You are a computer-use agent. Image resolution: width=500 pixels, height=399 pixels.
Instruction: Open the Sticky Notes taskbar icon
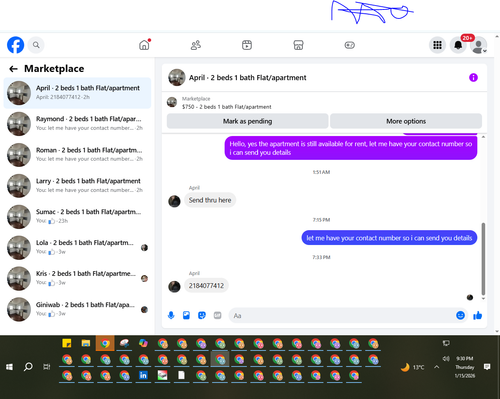point(67,343)
